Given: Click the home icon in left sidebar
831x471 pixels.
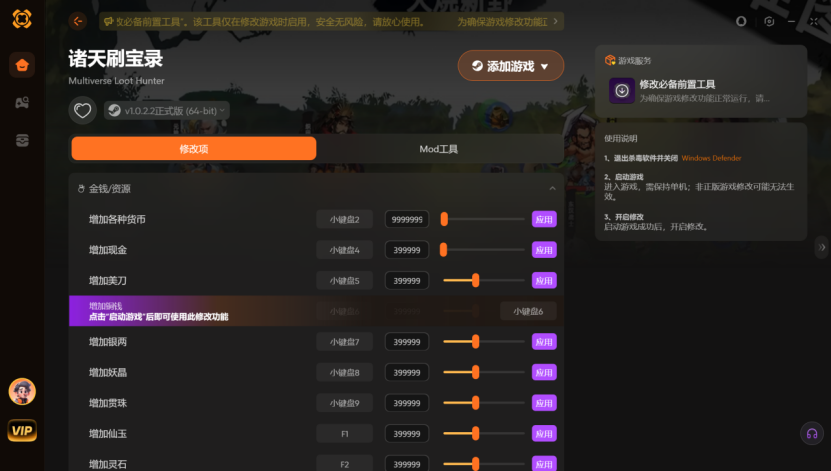Looking at the screenshot, I should 22,66.
